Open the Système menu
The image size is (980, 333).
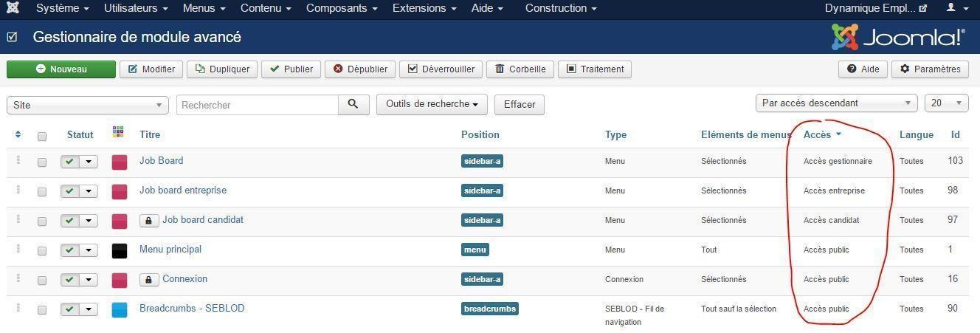tap(63, 8)
